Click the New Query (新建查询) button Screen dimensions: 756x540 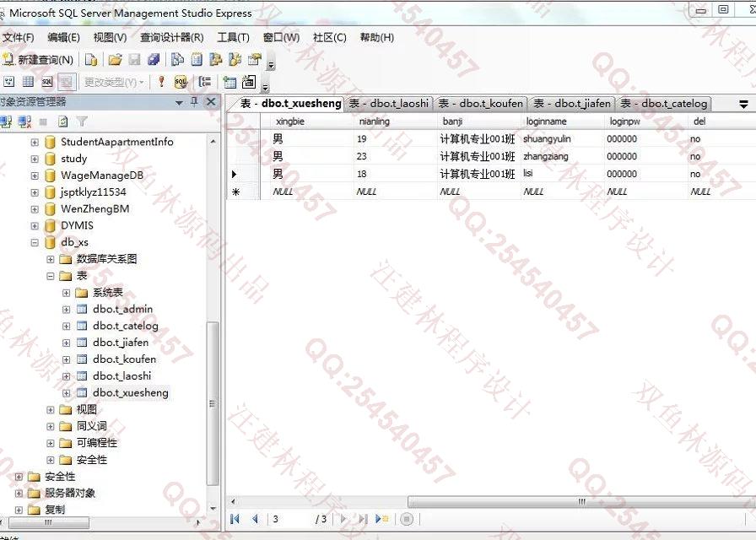tap(38, 60)
